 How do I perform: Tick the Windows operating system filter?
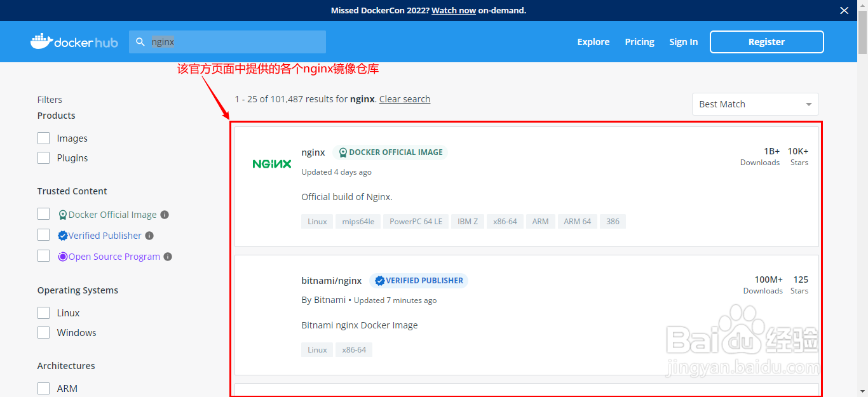click(43, 333)
